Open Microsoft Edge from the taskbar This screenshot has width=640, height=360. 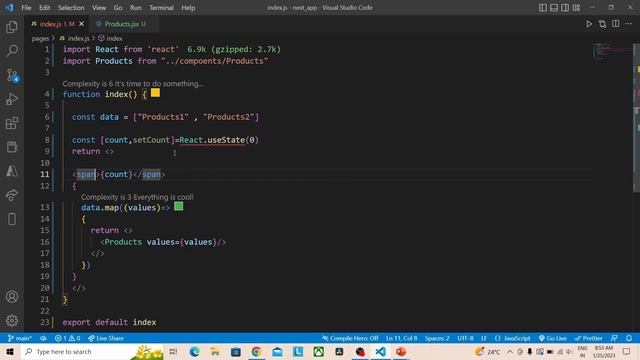tap(194, 352)
